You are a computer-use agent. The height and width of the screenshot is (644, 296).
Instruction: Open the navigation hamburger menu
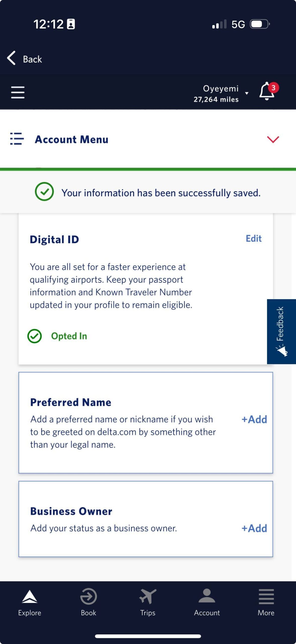[x=18, y=92]
